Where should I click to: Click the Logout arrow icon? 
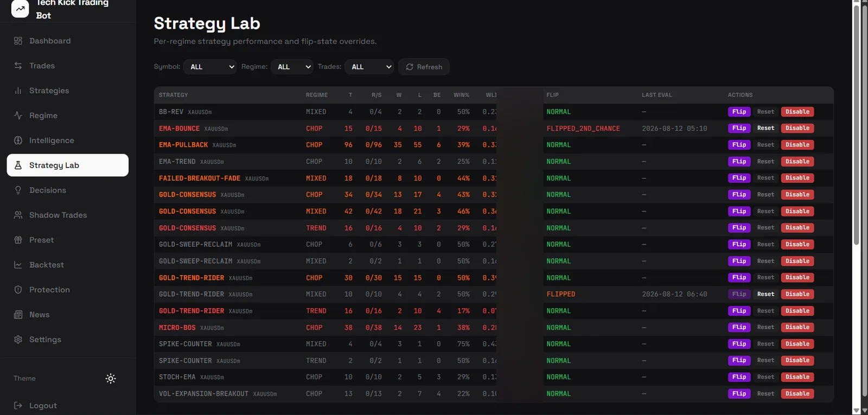(18, 406)
